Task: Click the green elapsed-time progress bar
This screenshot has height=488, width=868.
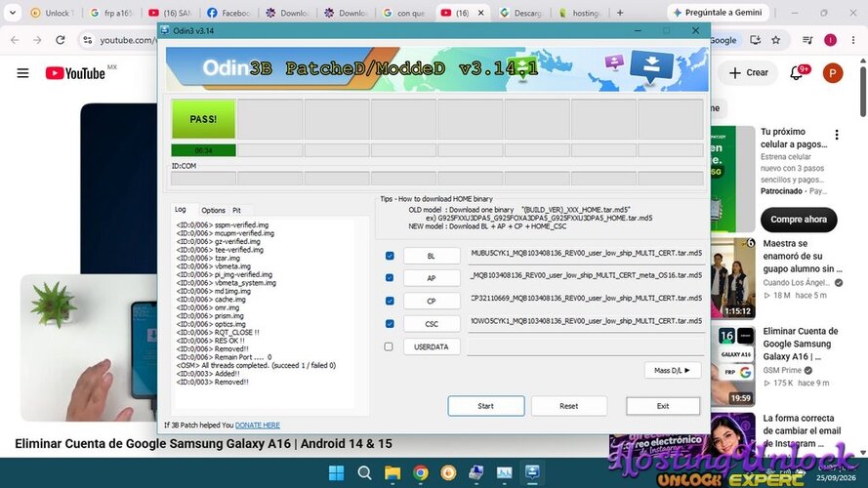Action: (203, 150)
